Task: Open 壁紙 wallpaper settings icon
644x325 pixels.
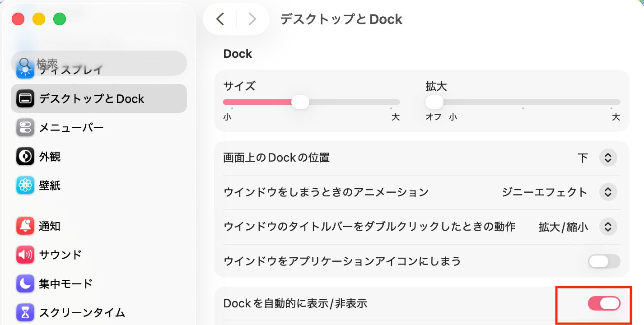Action: (25, 185)
